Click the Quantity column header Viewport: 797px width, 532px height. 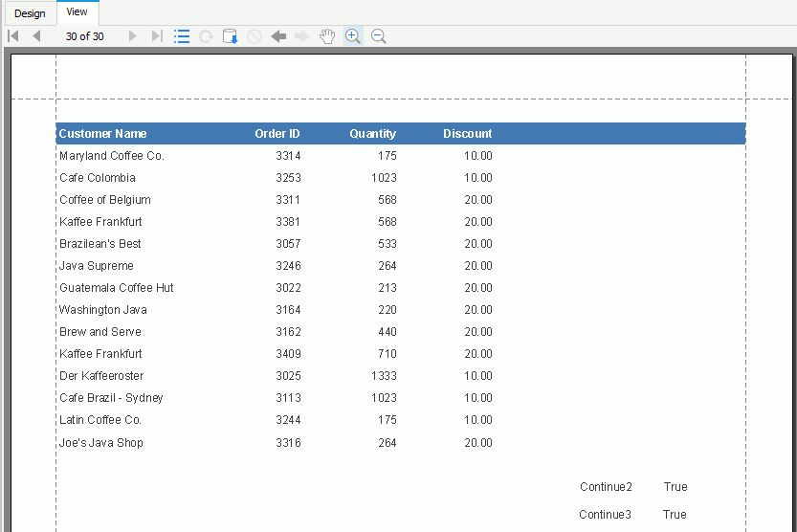coord(372,134)
